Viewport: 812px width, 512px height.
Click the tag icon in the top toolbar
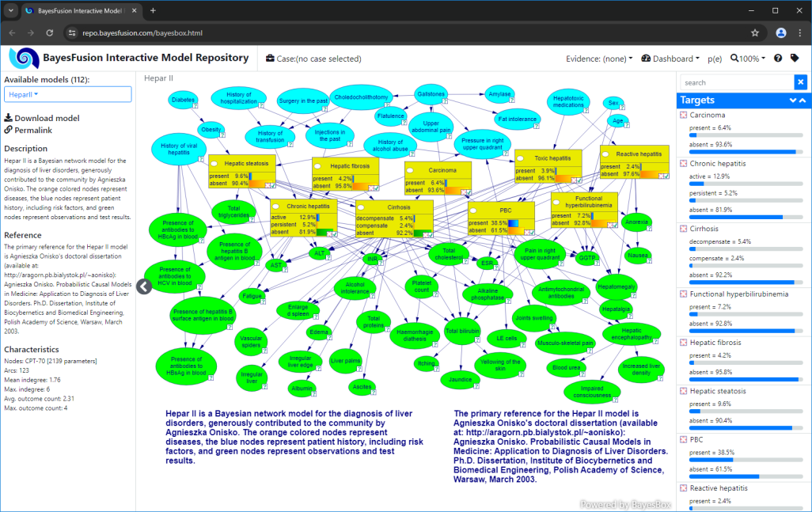pos(795,58)
